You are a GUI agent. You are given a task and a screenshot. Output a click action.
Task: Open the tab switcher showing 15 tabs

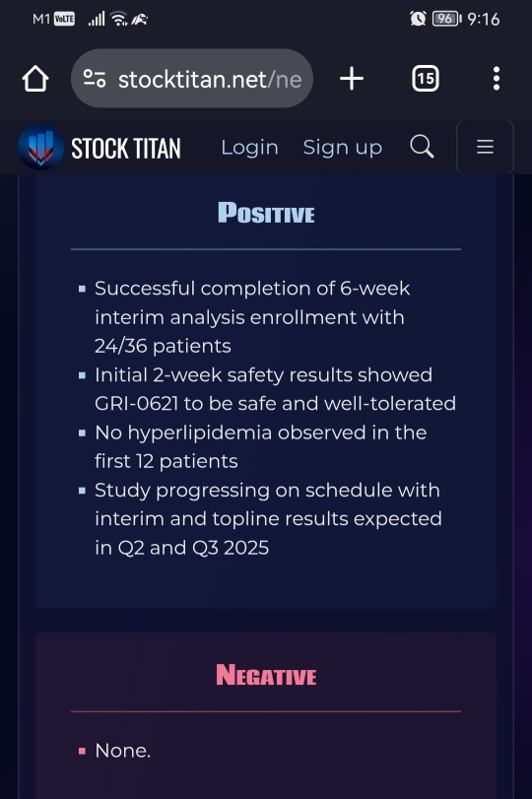[x=426, y=79]
